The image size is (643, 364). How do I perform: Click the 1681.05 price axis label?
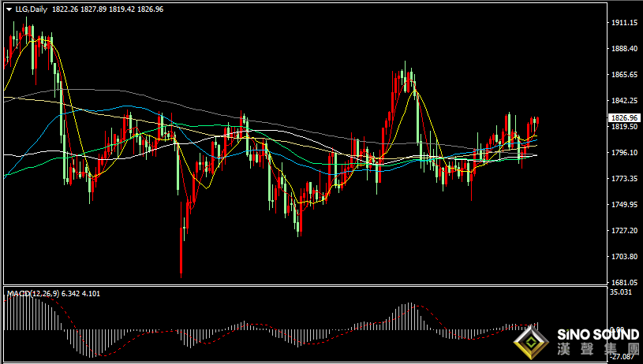pyautogui.click(x=625, y=283)
